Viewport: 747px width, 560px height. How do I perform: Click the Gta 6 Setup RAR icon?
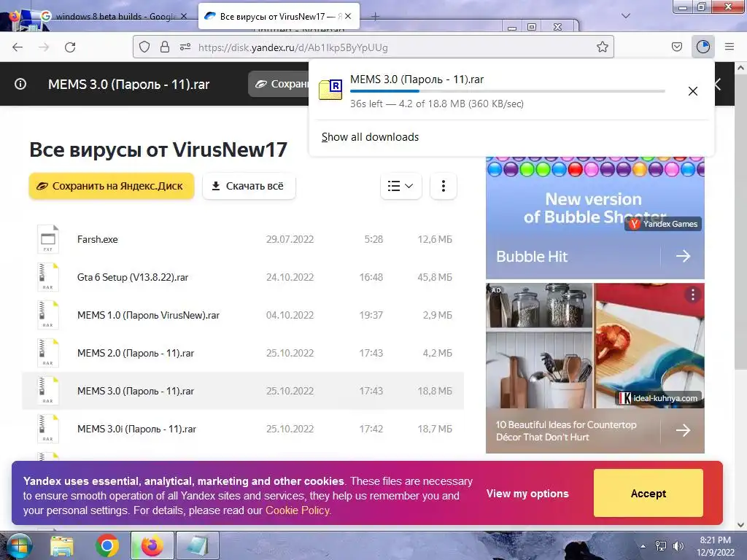coord(48,276)
